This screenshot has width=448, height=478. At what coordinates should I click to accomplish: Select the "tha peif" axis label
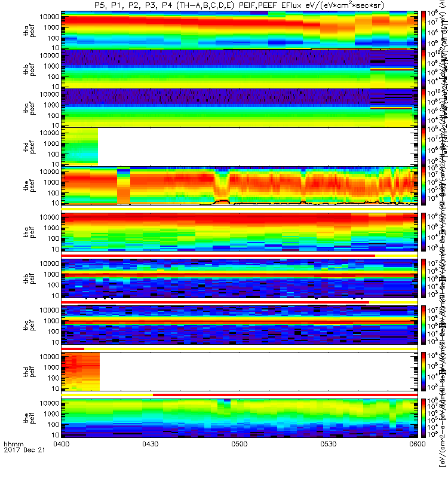click(x=29, y=232)
